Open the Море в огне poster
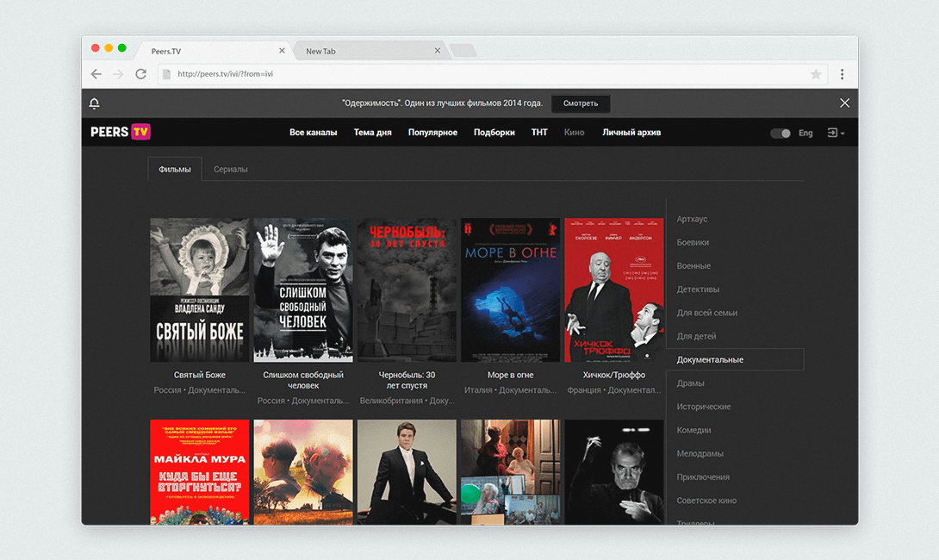 pos(510,289)
